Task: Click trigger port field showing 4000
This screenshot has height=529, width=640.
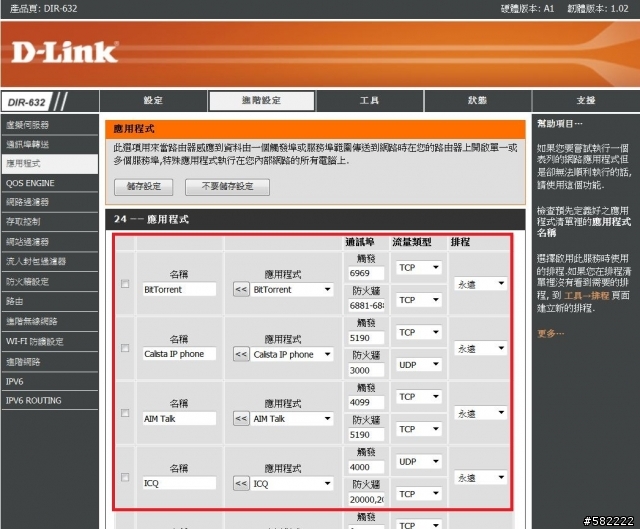Action: [x=366, y=467]
